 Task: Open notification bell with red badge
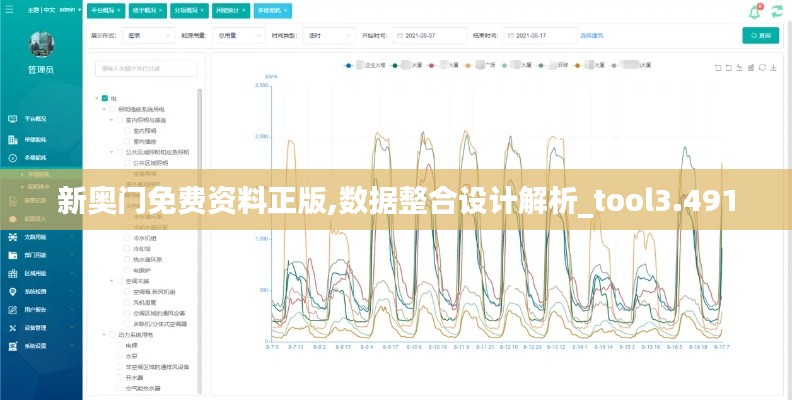(755, 11)
